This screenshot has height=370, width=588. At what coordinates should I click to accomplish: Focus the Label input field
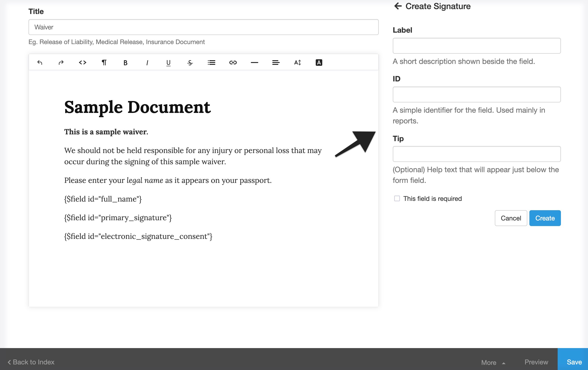[x=477, y=46]
